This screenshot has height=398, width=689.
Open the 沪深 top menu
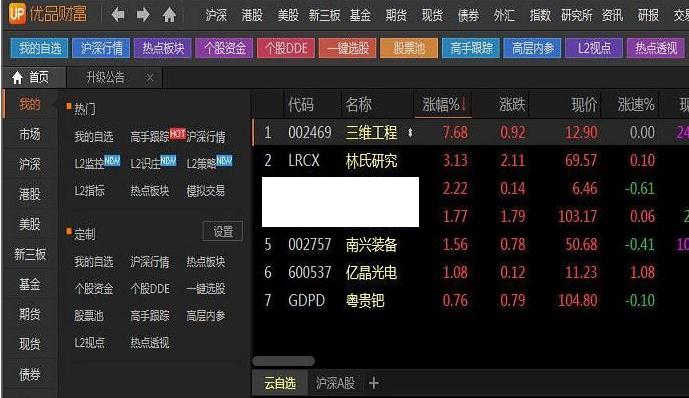click(216, 15)
